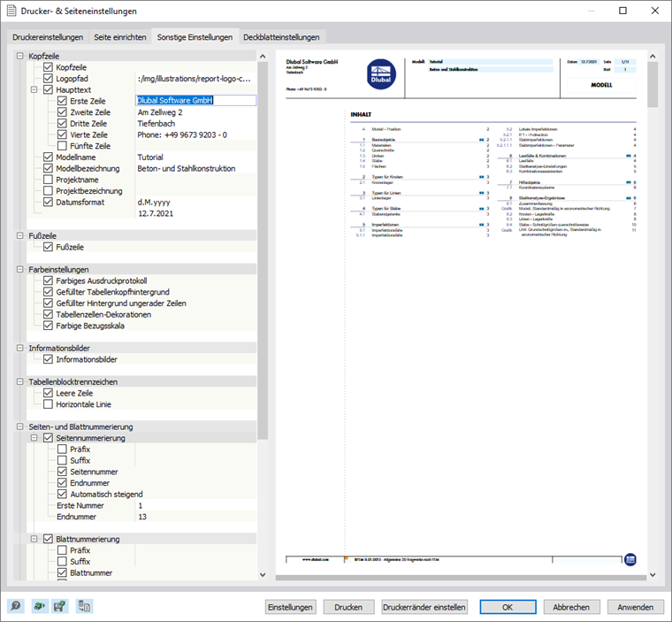Click the logo path value field
The width and height of the screenshot is (672, 622).
(196, 79)
